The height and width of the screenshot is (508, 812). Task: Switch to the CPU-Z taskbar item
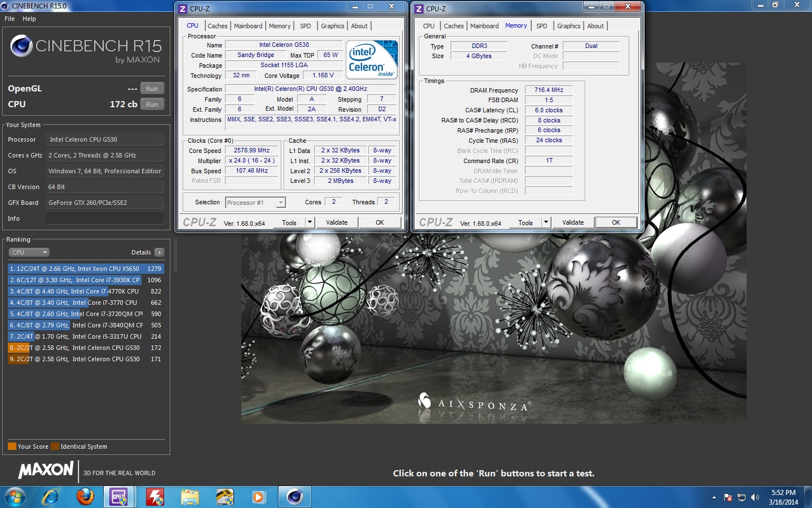pos(119,497)
